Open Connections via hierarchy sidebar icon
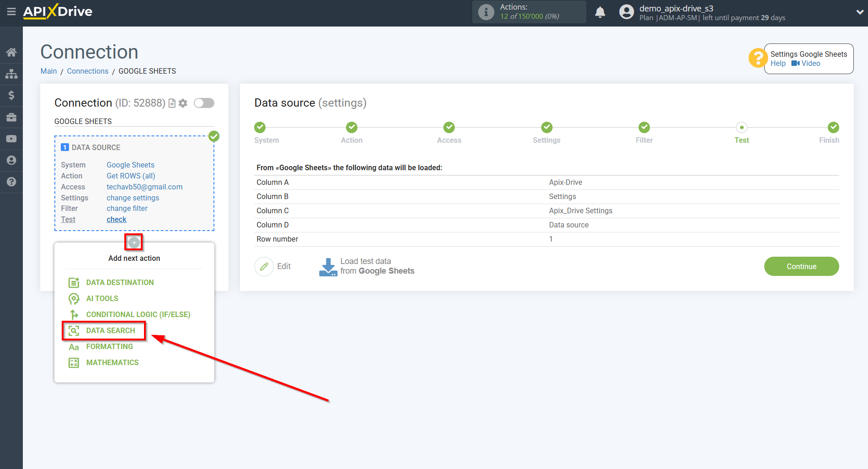 tap(11, 74)
